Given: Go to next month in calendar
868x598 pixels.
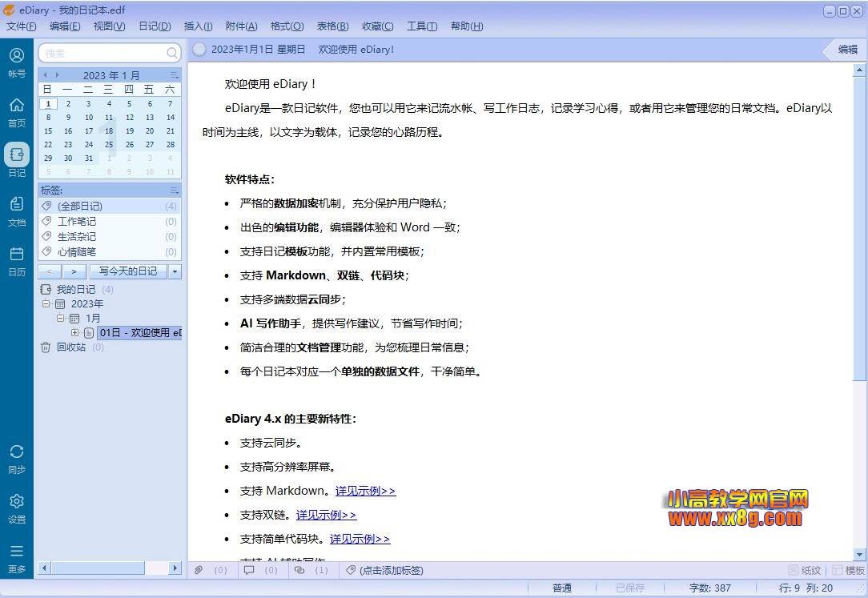Looking at the screenshot, I should pos(57,74).
